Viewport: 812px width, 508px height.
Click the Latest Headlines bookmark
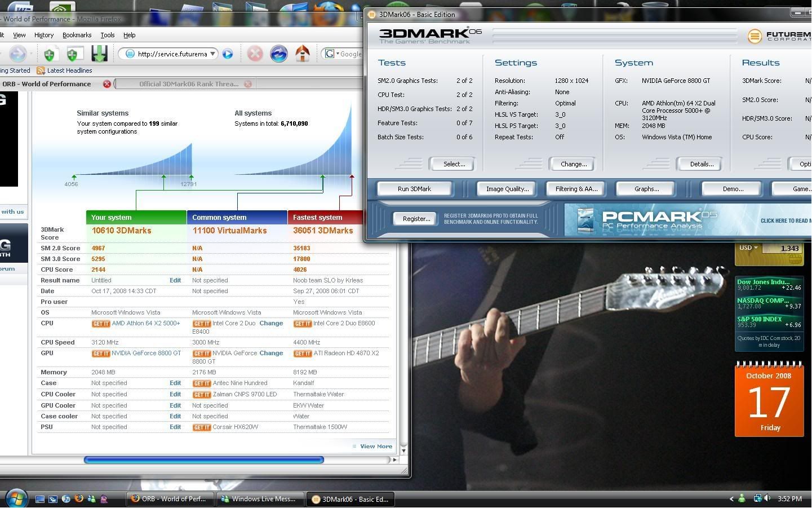click(64, 70)
